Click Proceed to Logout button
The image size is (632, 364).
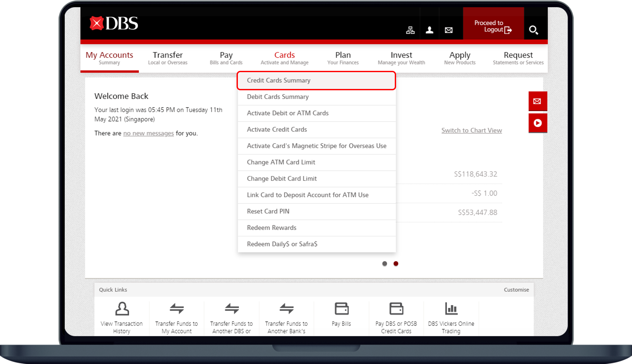click(x=493, y=26)
